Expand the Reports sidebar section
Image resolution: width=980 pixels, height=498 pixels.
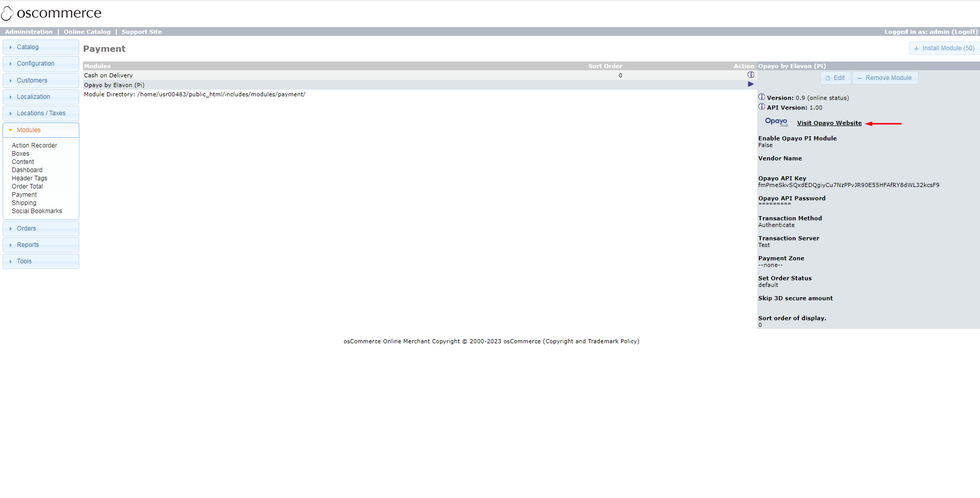click(28, 244)
